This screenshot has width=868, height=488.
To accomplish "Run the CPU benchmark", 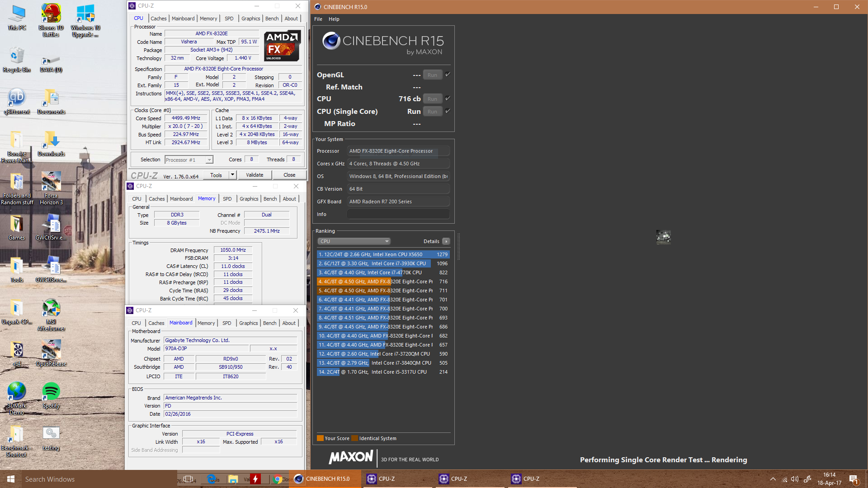I will pos(433,99).
